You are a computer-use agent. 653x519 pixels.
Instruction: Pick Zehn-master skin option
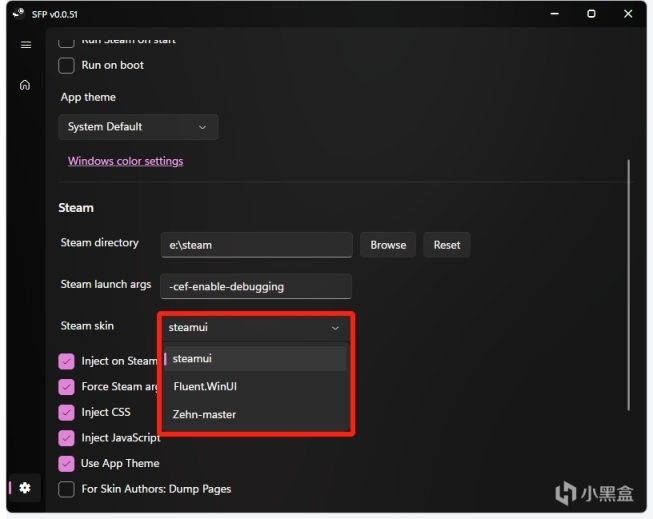255,414
